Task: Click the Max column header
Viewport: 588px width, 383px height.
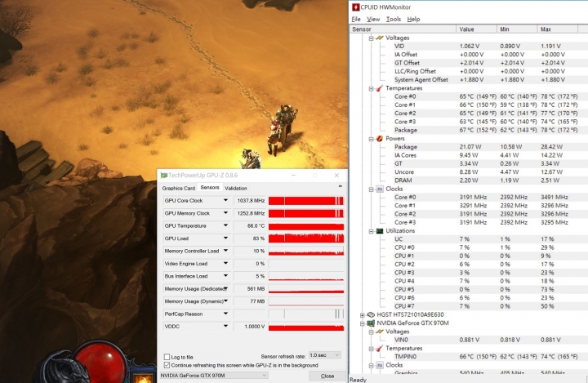Action: (x=557, y=29)
